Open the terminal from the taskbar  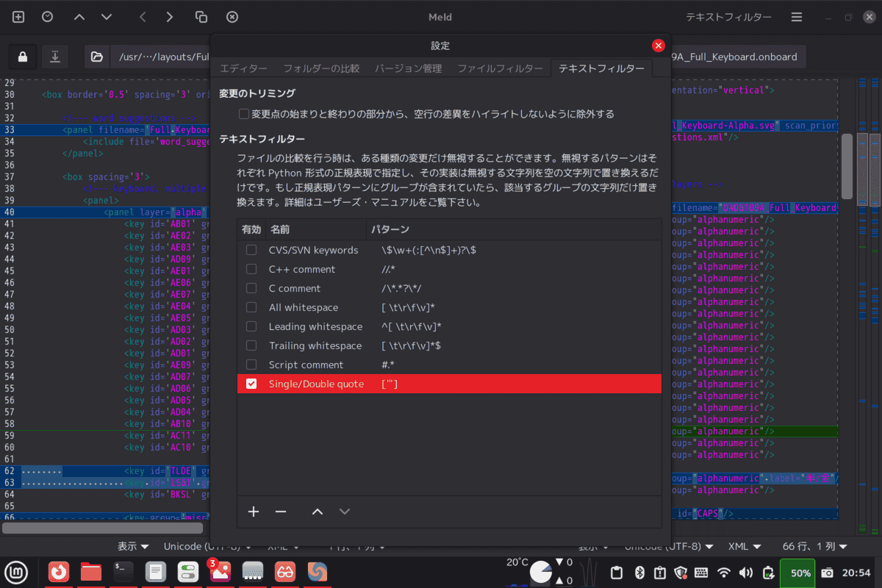(x=123, y=571)
